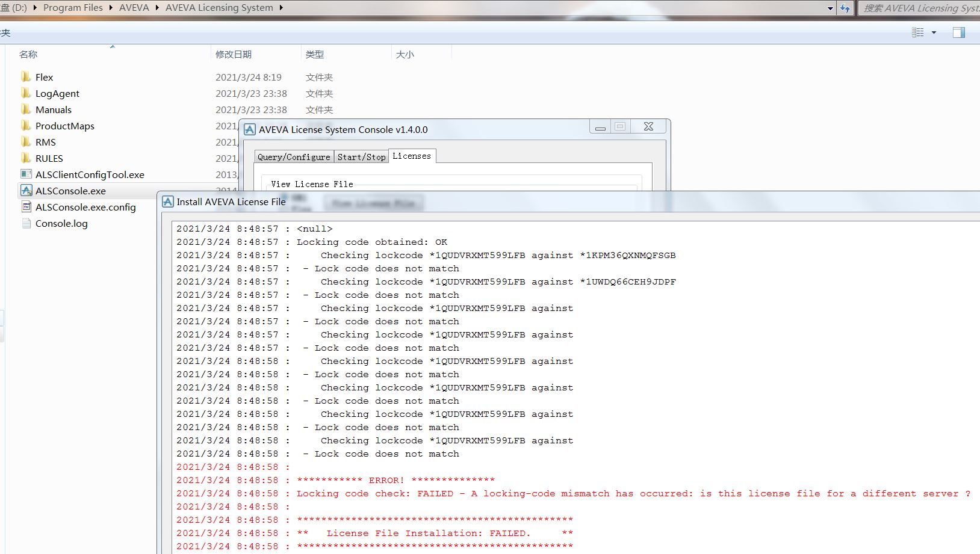980x554 pixels.
Task: Click the log line ending *1KPM36QXNMQFSGB
Action: [426, 255]
